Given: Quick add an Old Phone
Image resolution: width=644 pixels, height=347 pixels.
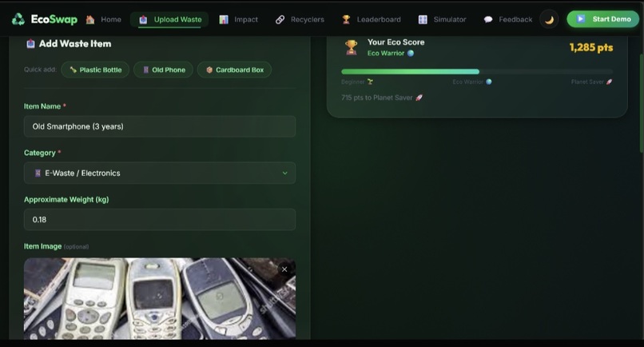Looking at the screenshot, I should (x=164, y=70).
